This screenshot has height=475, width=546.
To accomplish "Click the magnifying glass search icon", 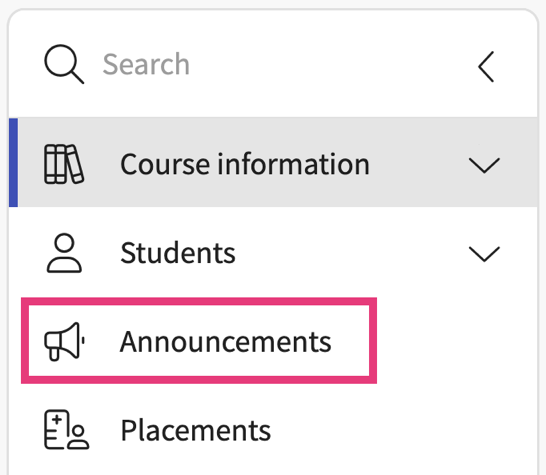I will tap(64, 64).
